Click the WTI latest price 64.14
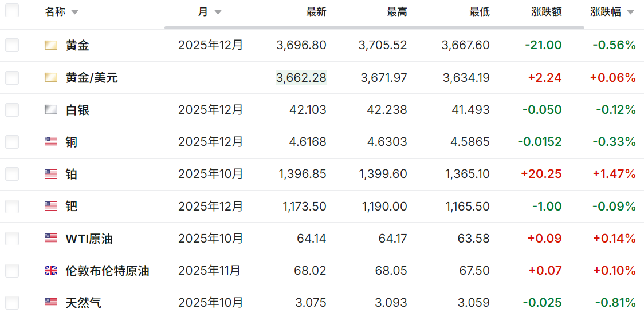 (x=312, y=239)
